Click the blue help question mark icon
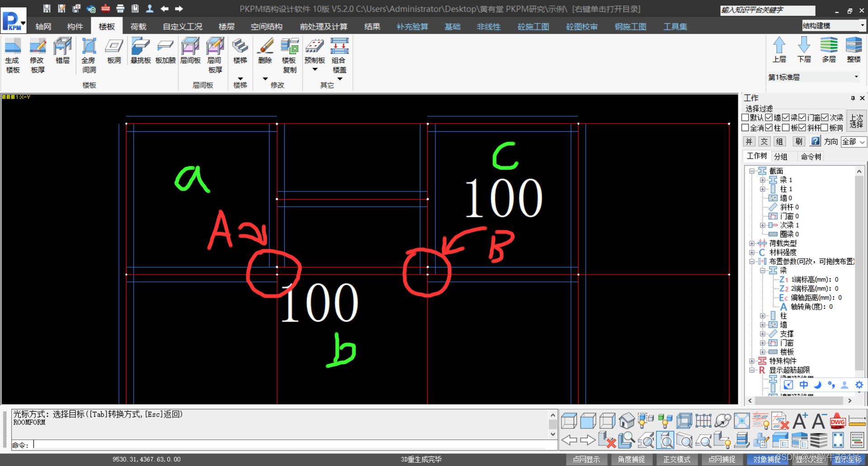The image size is (868, 466). click(815, 141)
